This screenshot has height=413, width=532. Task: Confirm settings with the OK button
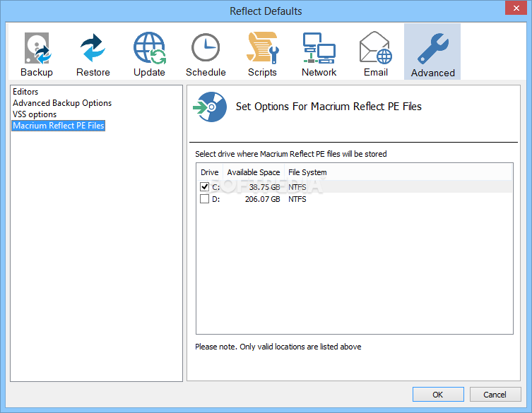click(x=438, y=395)
